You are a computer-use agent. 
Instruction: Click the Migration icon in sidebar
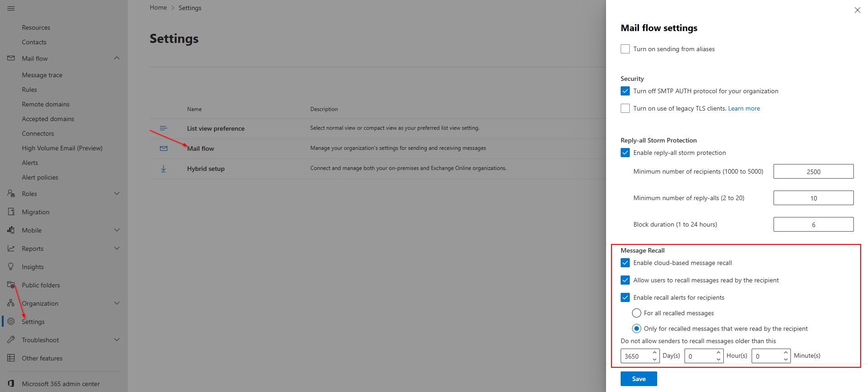coord(11,212)
